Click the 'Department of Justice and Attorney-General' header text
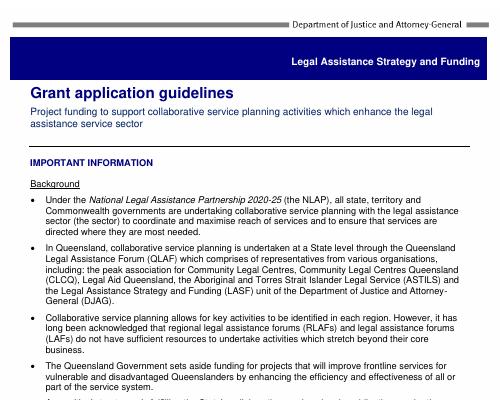The image size is (500, 400). tap(377, 25)
